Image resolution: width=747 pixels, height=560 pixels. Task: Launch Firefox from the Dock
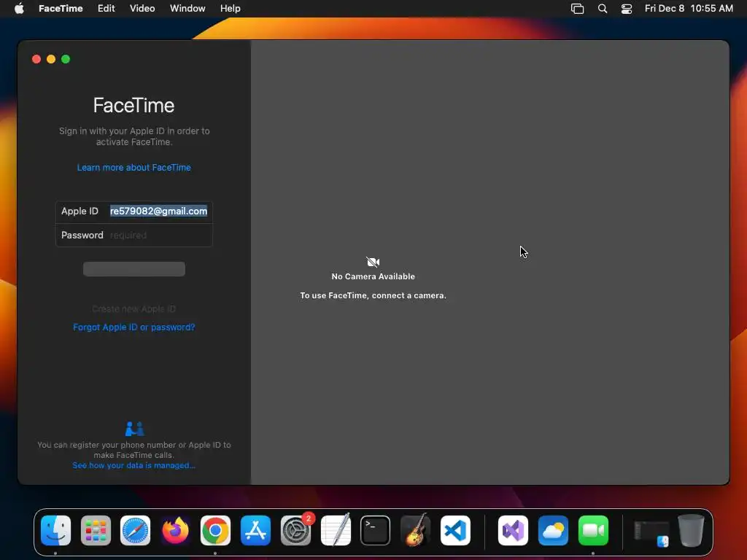[x=175, y=531]
